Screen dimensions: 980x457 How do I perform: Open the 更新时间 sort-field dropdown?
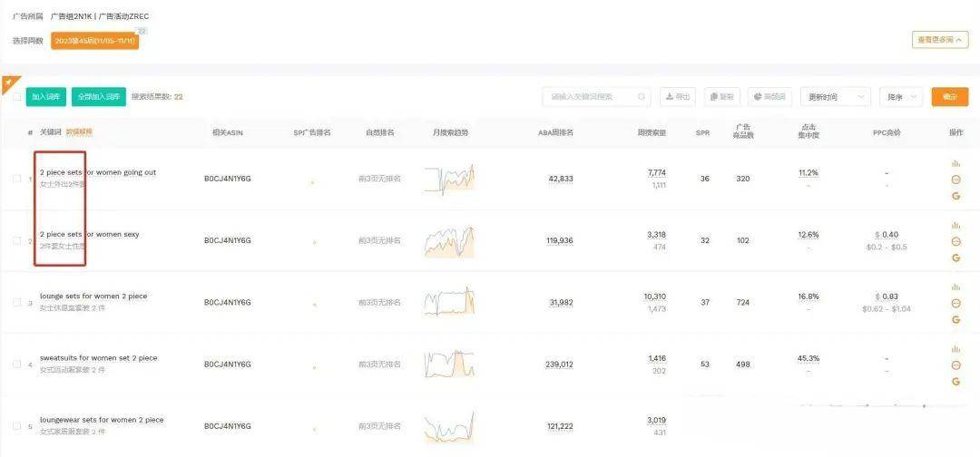point(835,97)
